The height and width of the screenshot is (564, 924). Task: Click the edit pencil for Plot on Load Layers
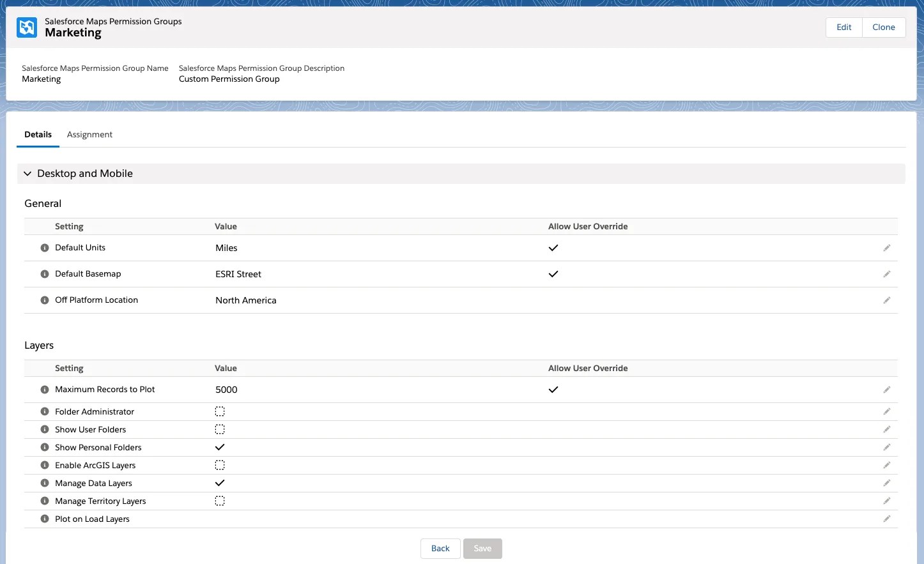[887, 519]
